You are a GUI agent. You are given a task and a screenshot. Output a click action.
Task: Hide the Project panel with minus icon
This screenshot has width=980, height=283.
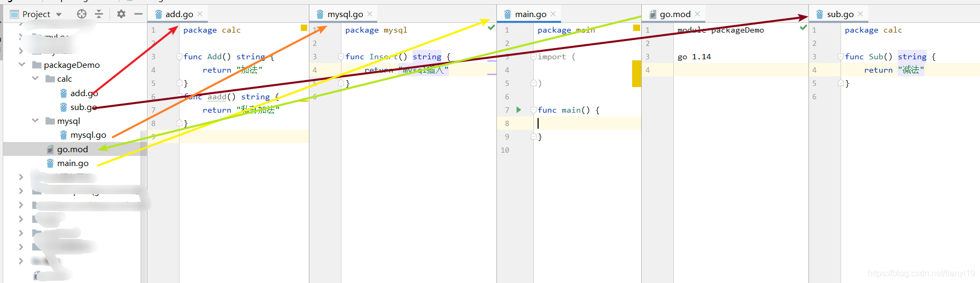138,14
